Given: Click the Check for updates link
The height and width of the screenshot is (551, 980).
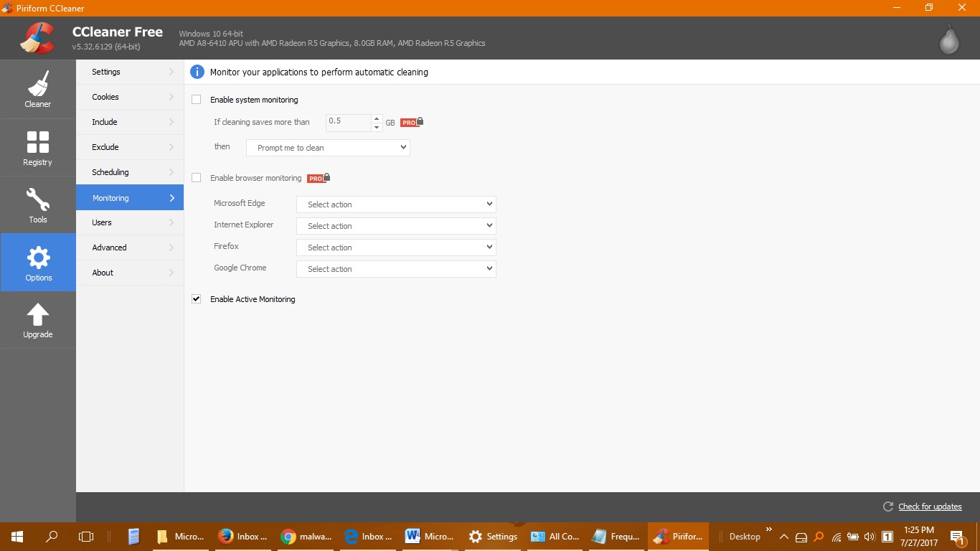Looking at the screenshot, I should coord(930,507).
